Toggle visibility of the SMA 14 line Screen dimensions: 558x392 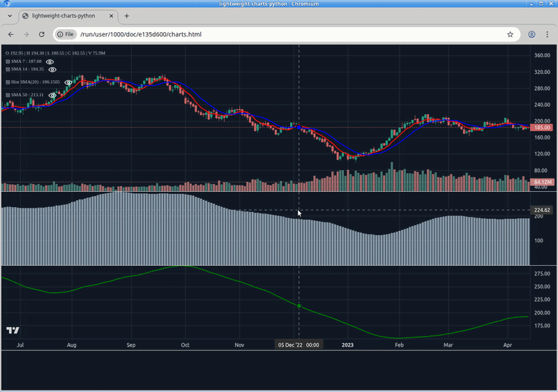click(x=52, y=69)
